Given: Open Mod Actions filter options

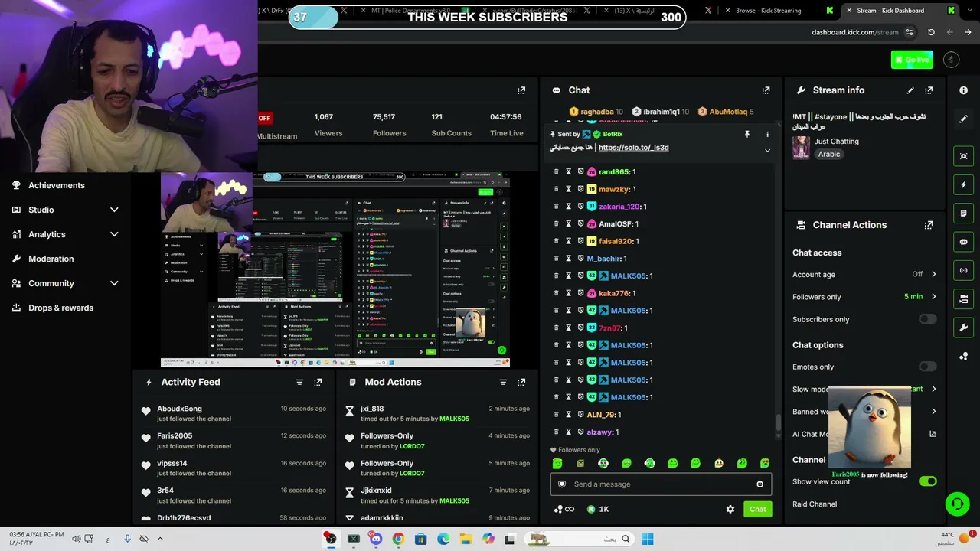Looking at the screenshot, I should [x=503, y=382].
